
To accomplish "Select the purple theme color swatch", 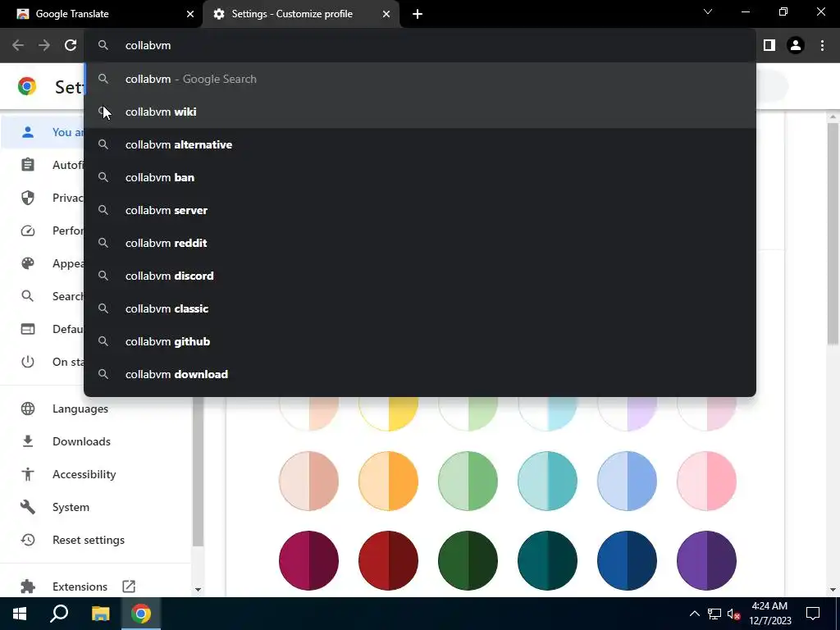I will tap(706, 560).
